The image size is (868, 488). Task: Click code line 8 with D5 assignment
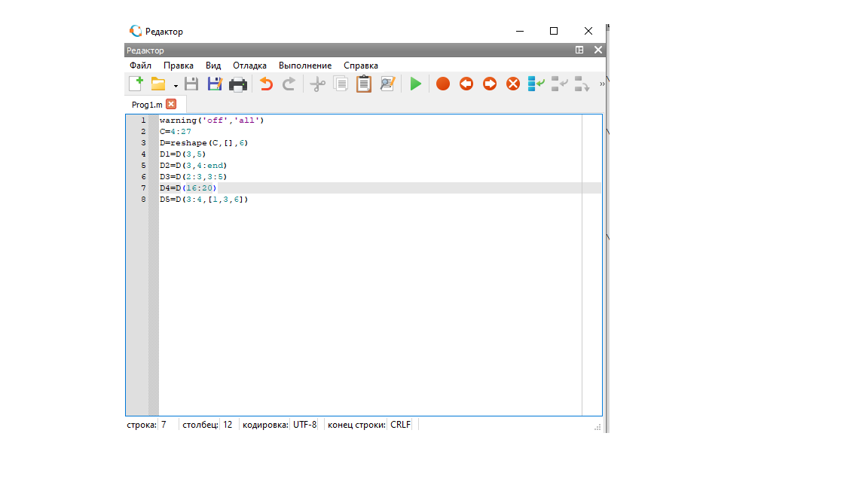click(x=203, y=200)
